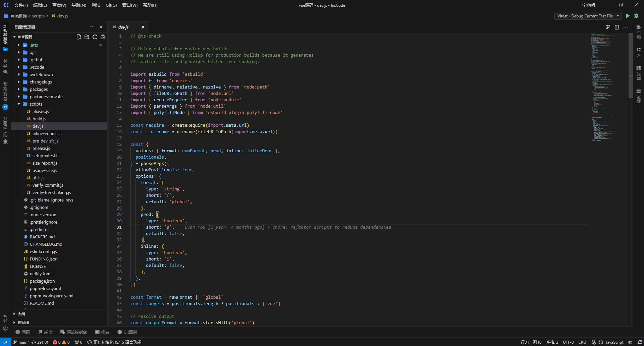The image size is (644, 346).
Task: Close the 资源管理器 side panel
Action: (101, 27)
